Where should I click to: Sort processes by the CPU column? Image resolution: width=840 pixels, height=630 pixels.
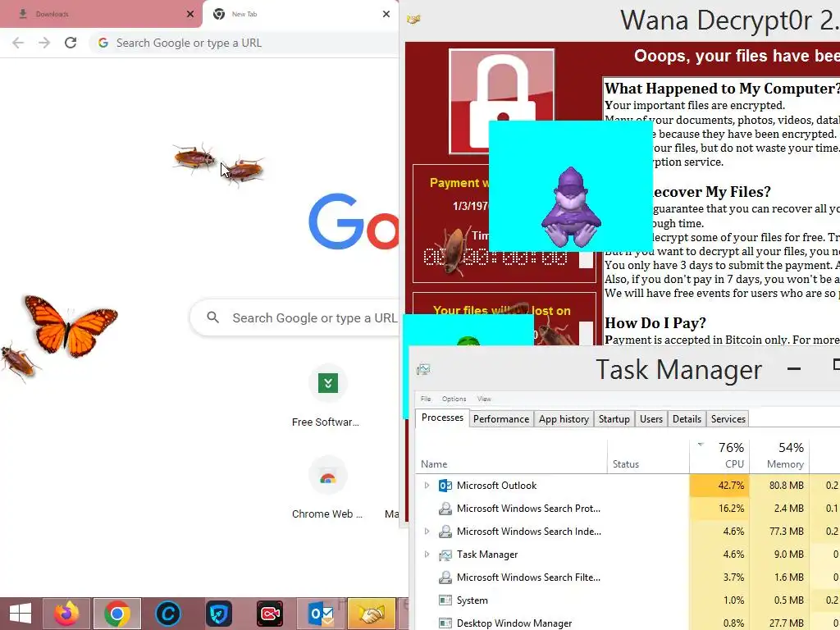719,457
